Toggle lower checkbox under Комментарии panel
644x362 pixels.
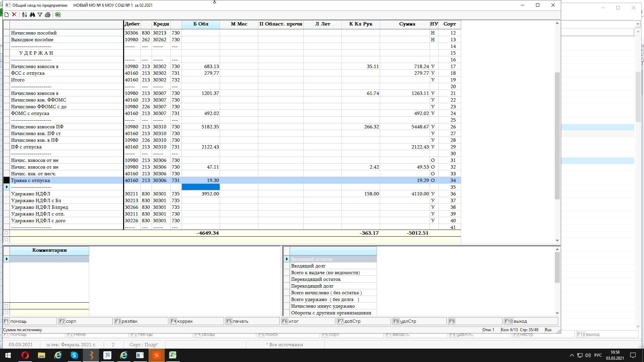(x=6, y=312)
